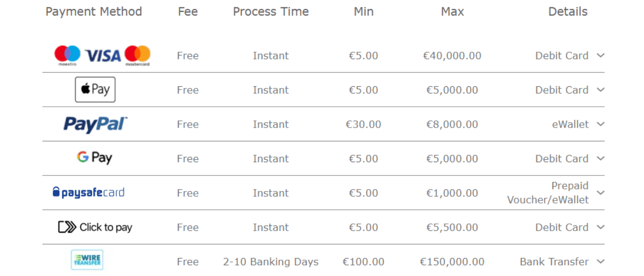Choose the Apple Pay option
Screen dimensions: 644x276
point(95,89)
